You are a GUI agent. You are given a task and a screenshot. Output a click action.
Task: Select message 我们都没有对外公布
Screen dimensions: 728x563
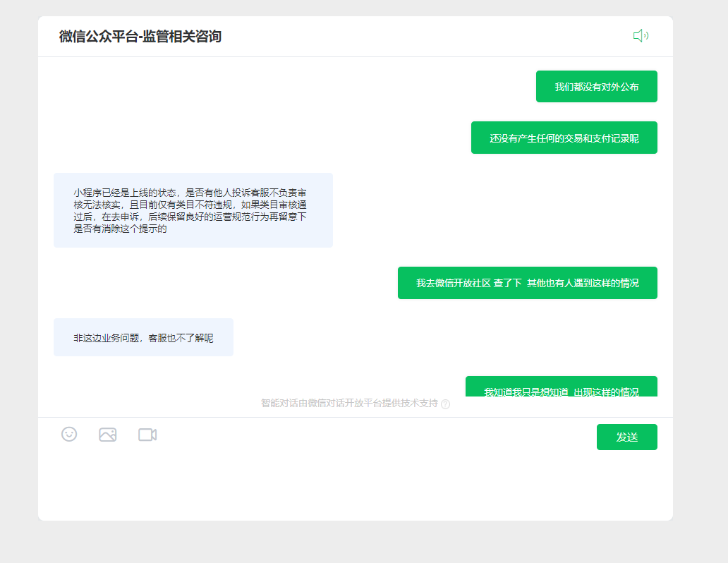click(597, 86)
